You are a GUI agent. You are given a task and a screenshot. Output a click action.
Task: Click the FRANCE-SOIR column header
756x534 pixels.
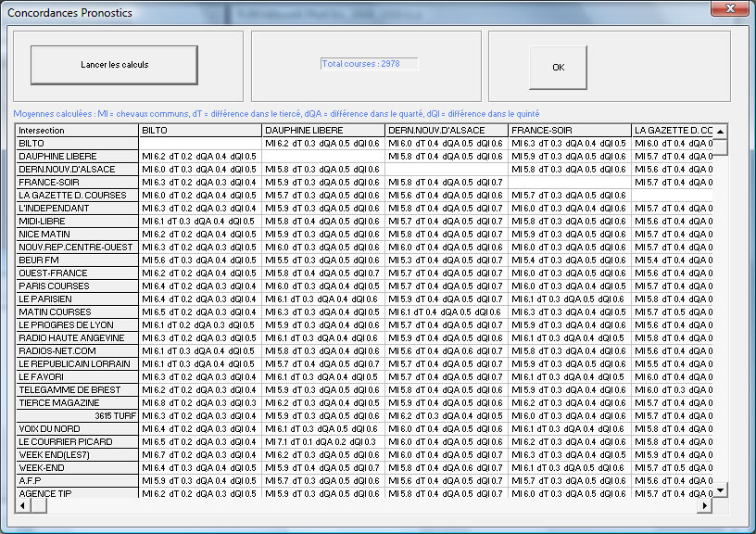570,131
